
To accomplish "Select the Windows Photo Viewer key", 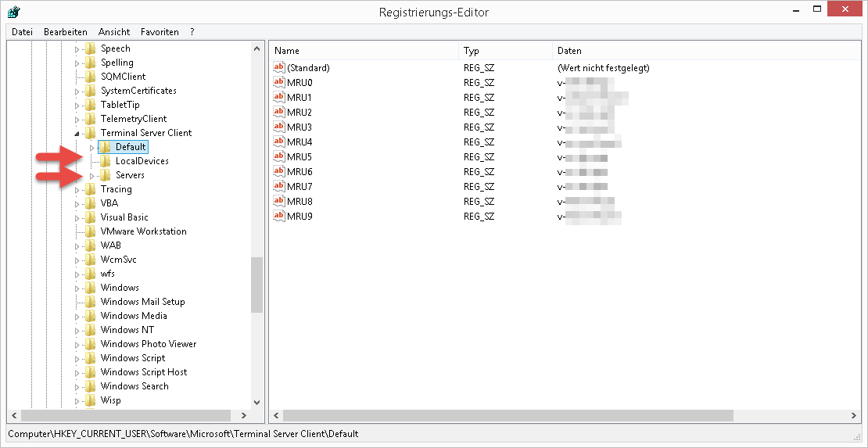I will pos(149,344).
